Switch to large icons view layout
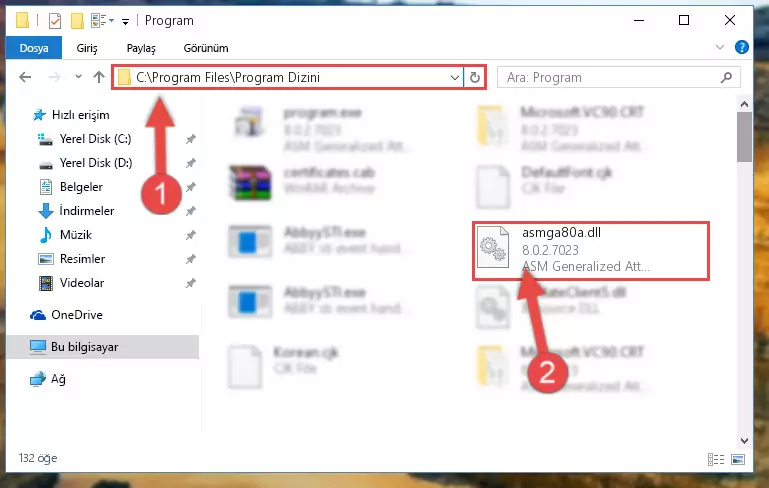 [738, 459]
